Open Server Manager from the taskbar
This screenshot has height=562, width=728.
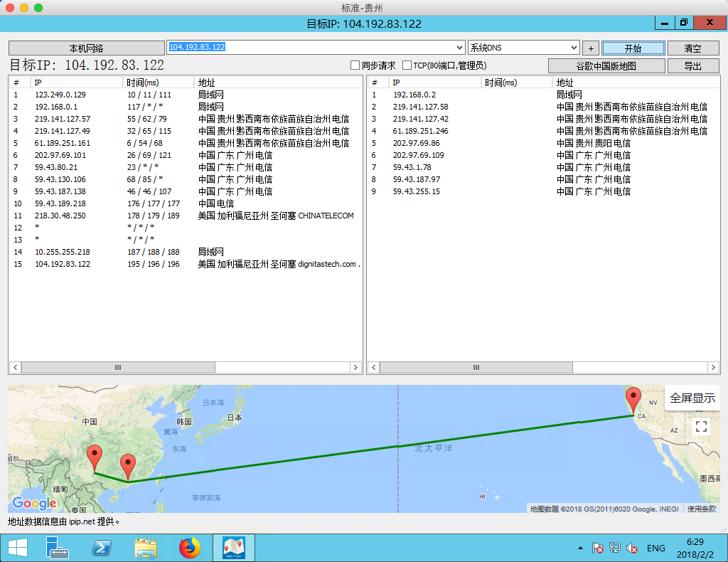coord(58,548)
